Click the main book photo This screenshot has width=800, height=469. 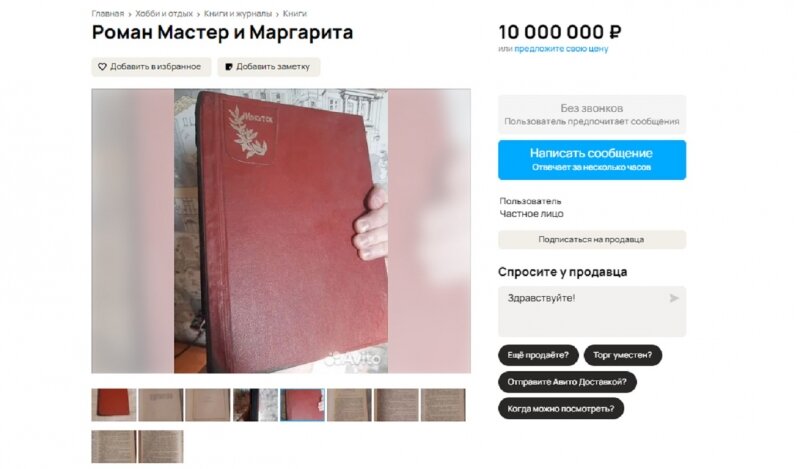281,231
